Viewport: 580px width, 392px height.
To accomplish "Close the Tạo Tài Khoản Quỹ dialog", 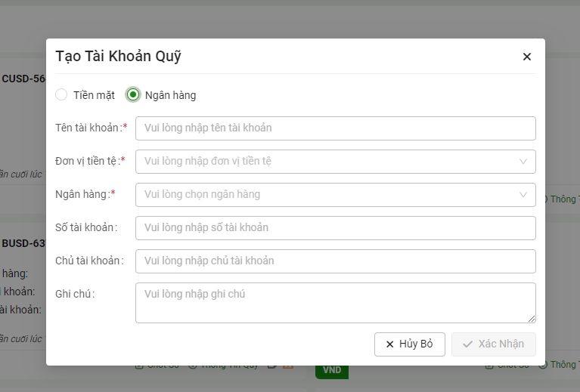I will (x=527, y=57).
